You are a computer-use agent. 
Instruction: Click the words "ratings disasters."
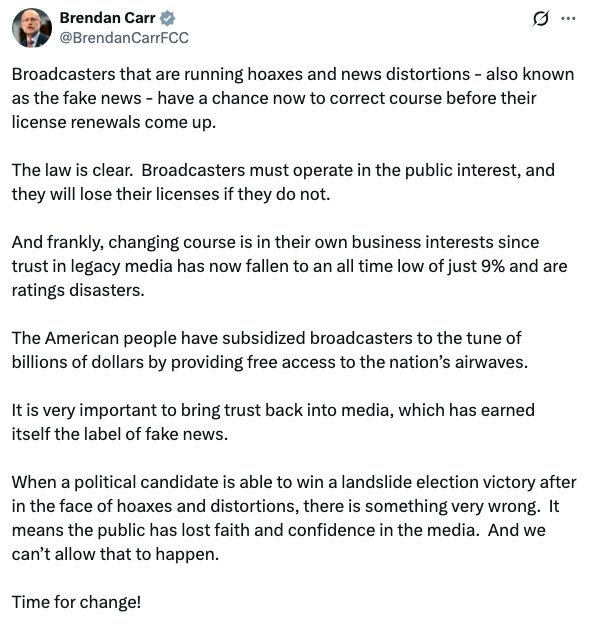78,290
